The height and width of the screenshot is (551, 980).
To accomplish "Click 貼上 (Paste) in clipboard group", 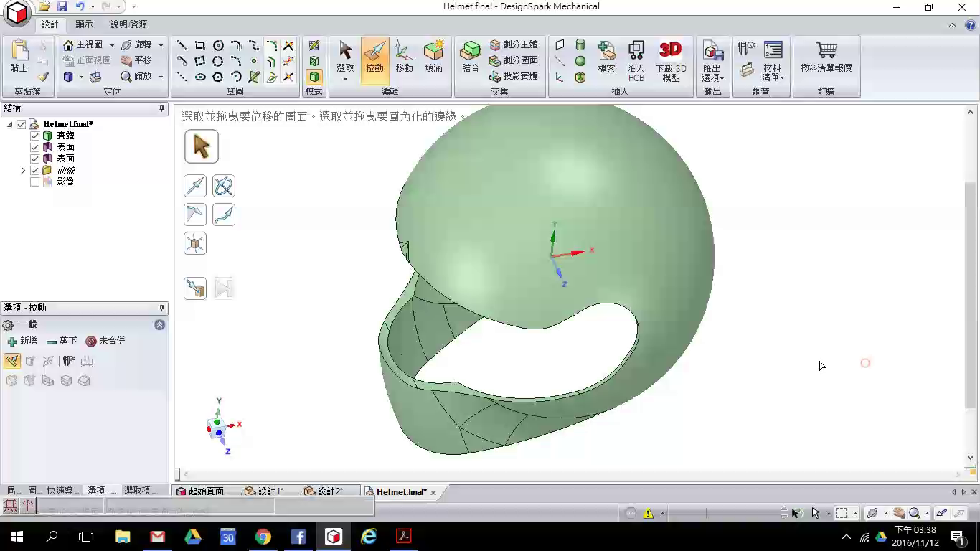I will 19,57.
